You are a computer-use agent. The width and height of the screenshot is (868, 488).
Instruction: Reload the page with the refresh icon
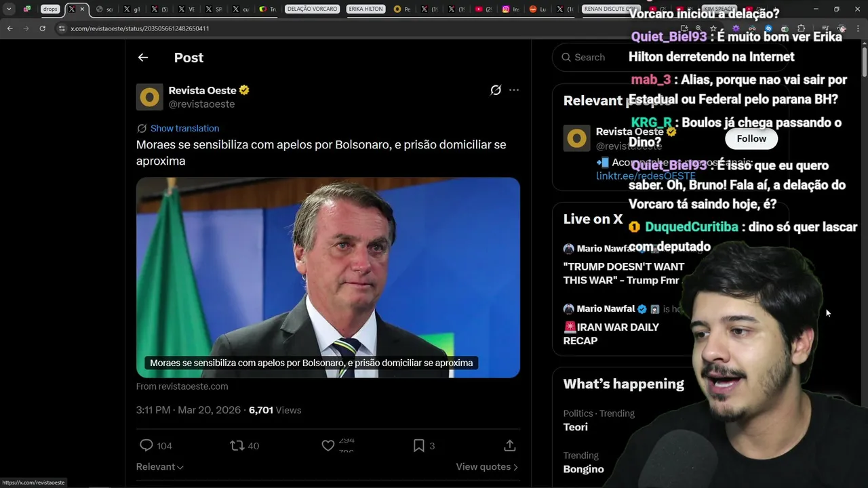[42, 28]
